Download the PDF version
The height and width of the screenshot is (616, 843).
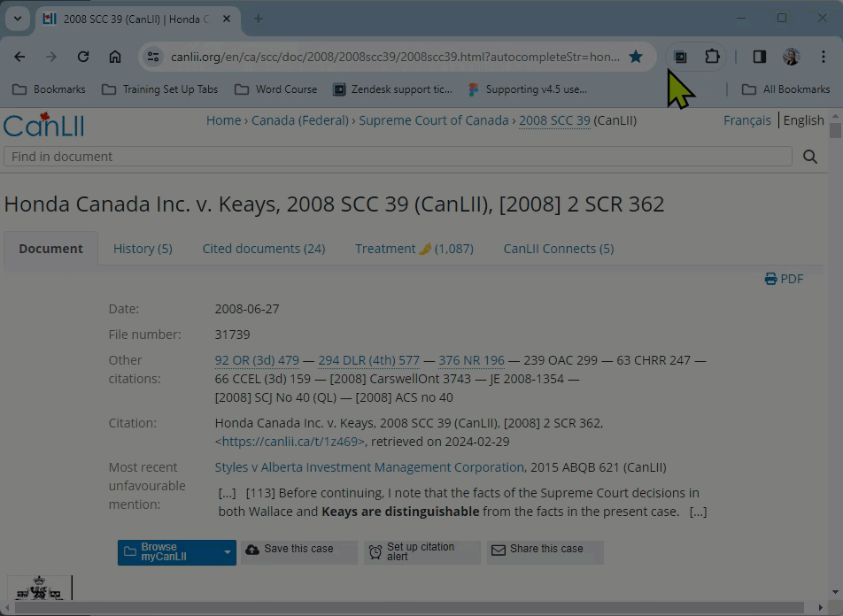tap(784, 279)
